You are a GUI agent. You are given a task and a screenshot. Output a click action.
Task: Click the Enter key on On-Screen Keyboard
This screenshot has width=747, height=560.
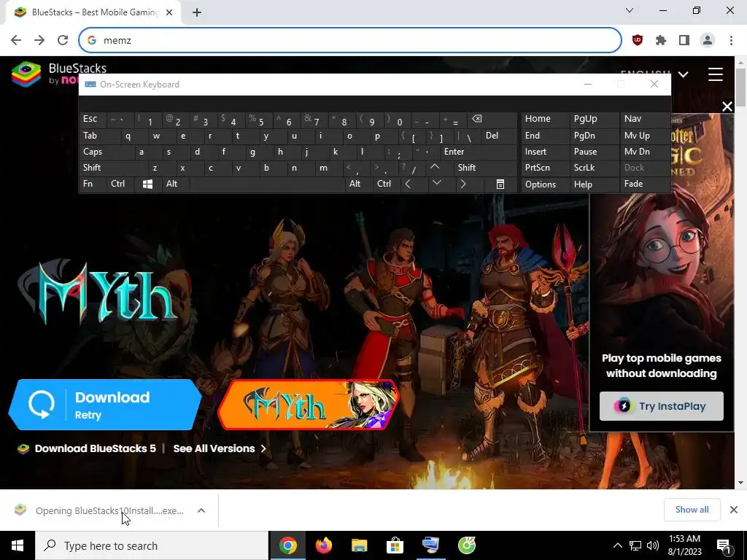pos(479,152)
